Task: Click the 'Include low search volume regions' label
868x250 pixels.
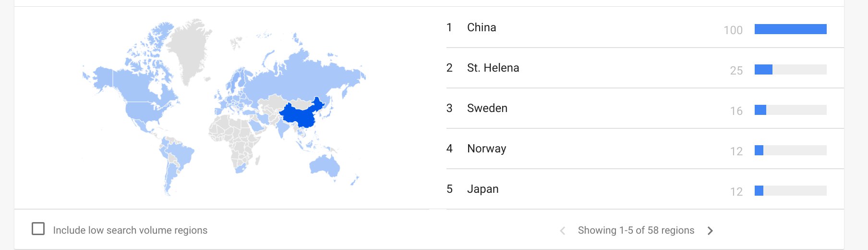Action: coord(130,230)
